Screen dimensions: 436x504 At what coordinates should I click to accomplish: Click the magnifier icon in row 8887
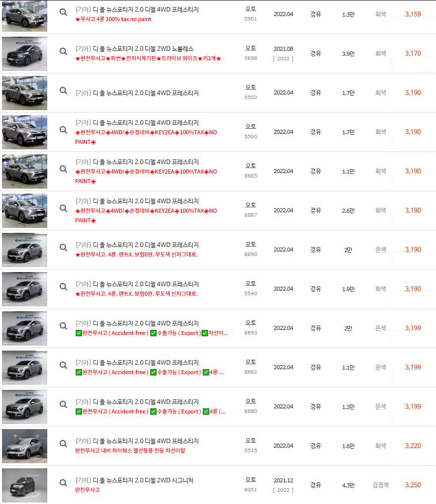63,208
